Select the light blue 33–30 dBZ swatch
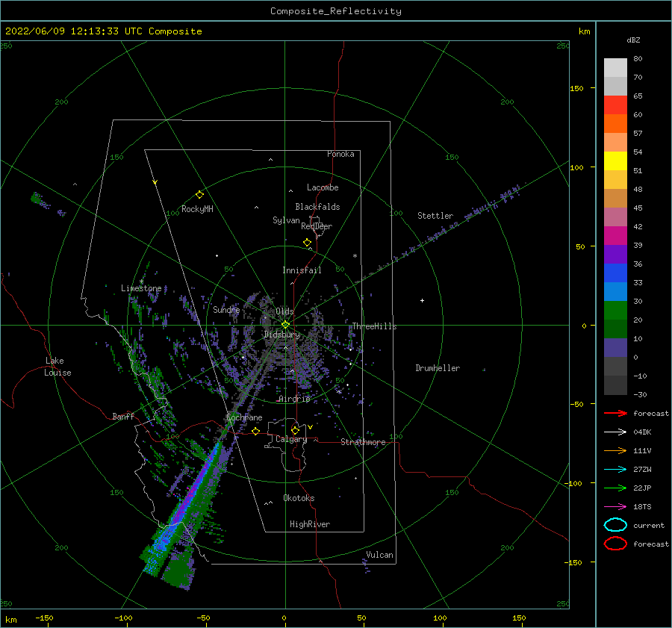 tap(615, 292)
